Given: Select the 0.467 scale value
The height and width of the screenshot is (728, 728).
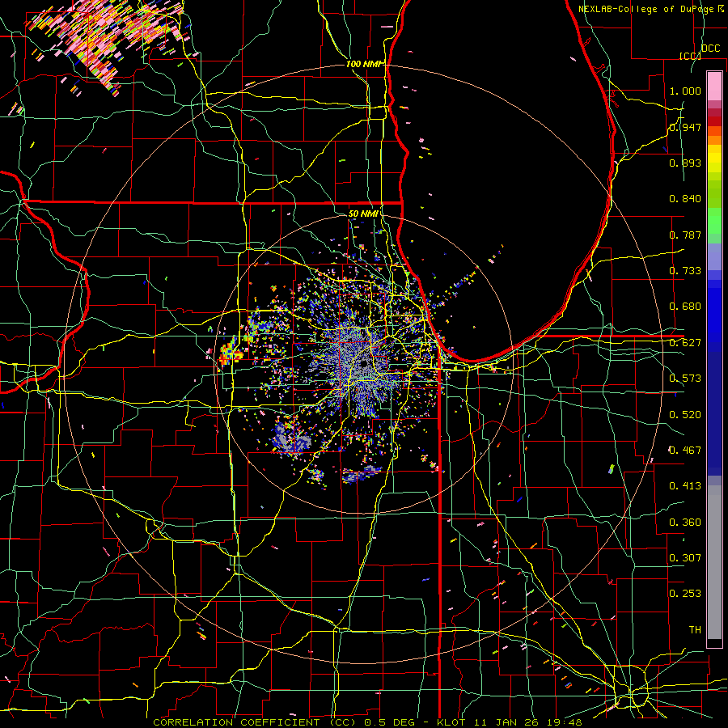Looking at the screenshot, I should 685,451.
